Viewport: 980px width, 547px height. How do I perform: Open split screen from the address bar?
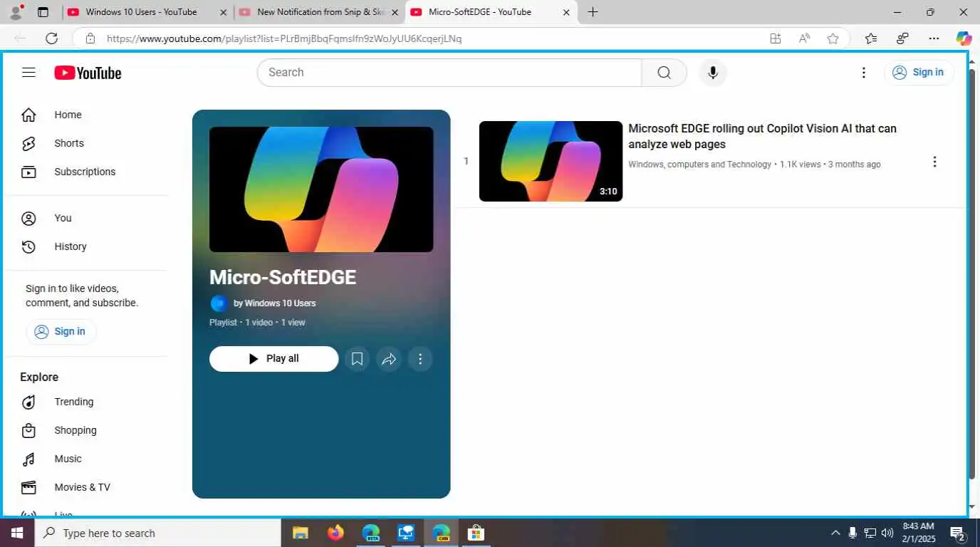click(x=776, y=38)
